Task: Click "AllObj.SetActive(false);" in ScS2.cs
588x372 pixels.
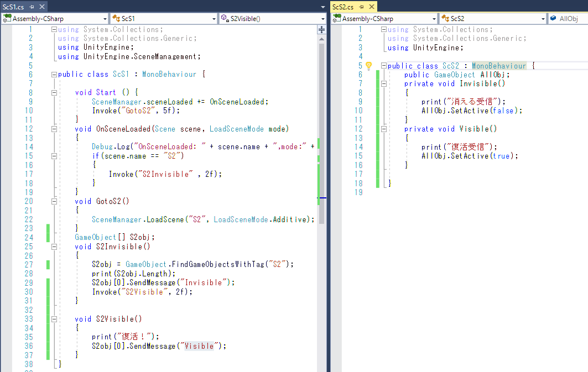Action: (472, 111)
